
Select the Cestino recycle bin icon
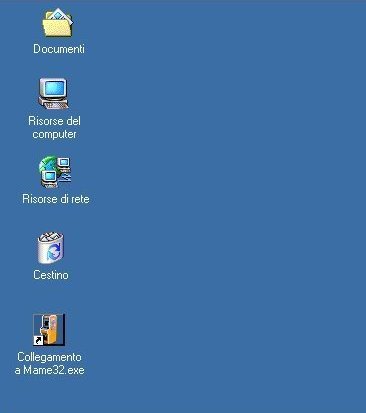(x=50, y=248)
